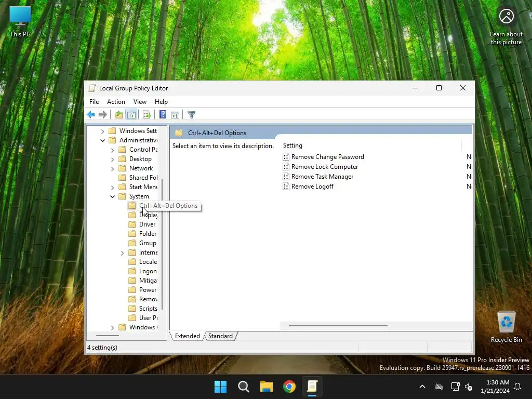The height and width of the screenshot is (399, 532).
Task: Select the Folder Redirection tree item
Action: [x=148, y=234]
